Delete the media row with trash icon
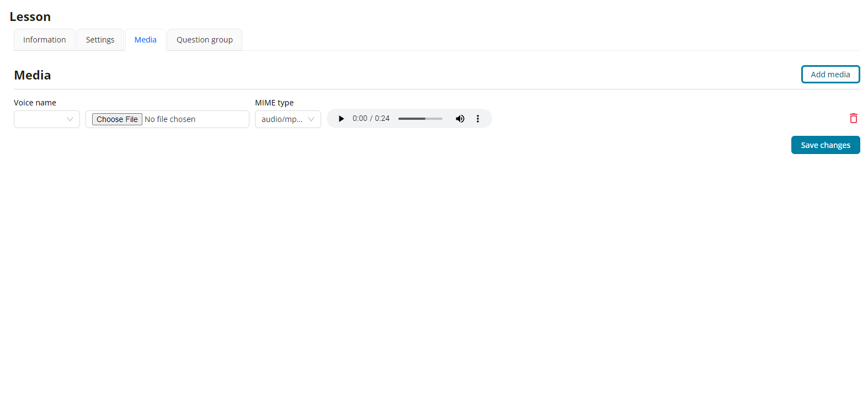868x408 pixels. pyautogui.click(x=853, y=118)
